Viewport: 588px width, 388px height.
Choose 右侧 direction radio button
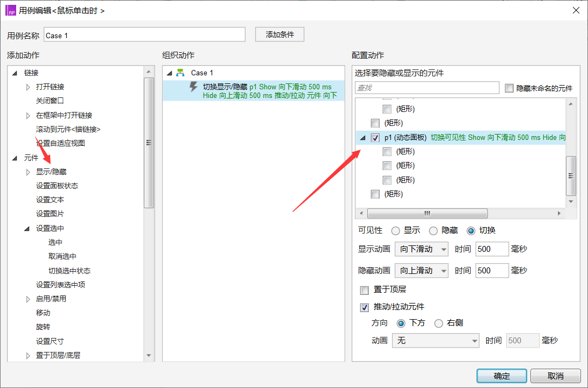tap(438, 323)
